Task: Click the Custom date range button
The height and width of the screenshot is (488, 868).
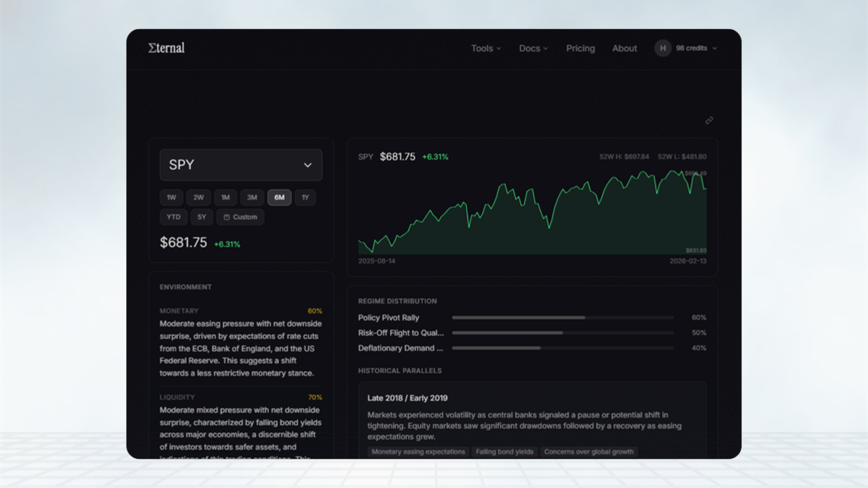Action: pos(240,217)
